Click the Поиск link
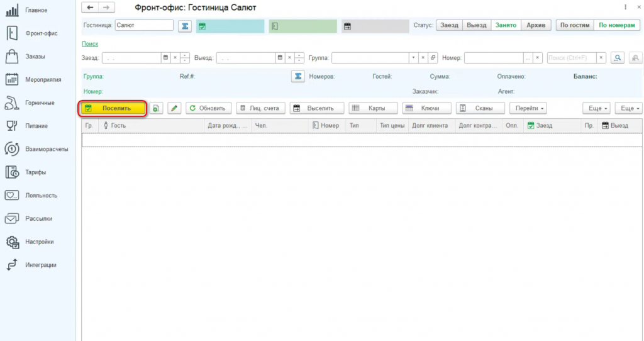The height and width of the screenshot is (341, 644). coord(90,44)
